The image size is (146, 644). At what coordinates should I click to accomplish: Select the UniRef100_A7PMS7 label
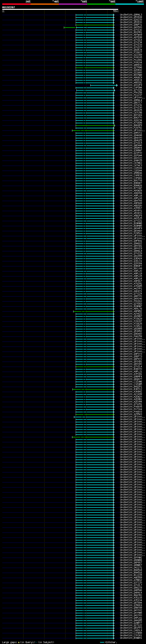(131, 208)
